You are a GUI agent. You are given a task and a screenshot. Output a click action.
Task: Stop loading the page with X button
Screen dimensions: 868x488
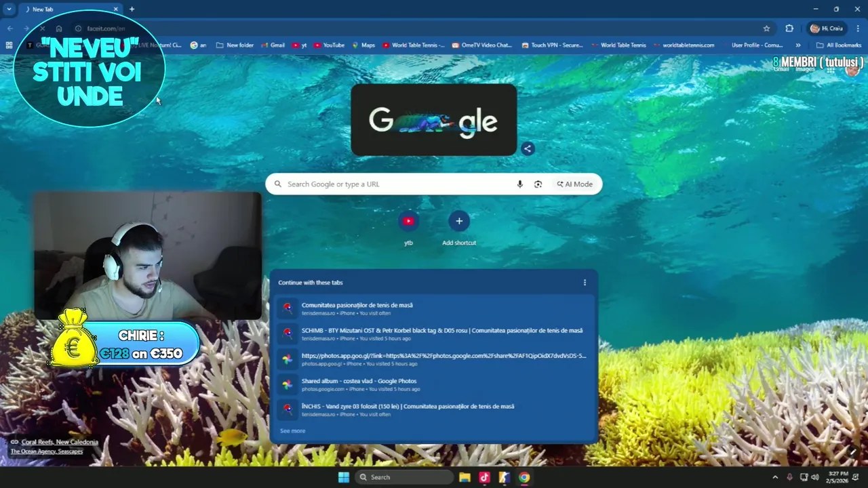click(42, 28)
